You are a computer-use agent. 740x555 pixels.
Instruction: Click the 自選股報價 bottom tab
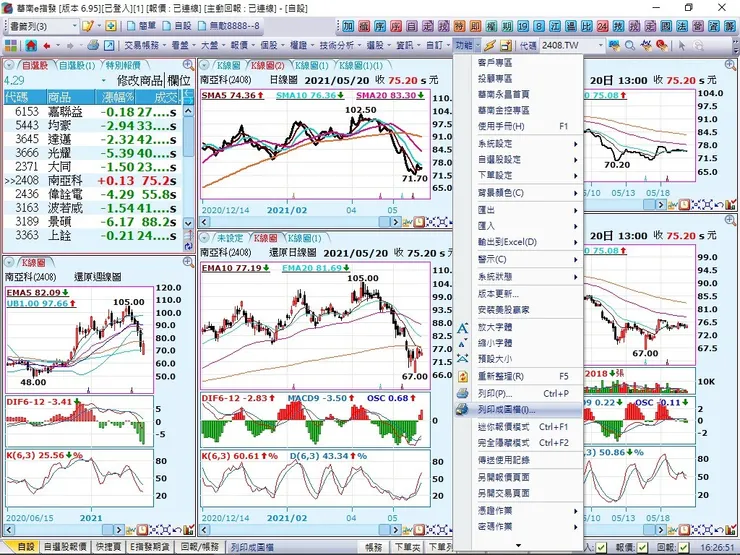pos(65,547)
